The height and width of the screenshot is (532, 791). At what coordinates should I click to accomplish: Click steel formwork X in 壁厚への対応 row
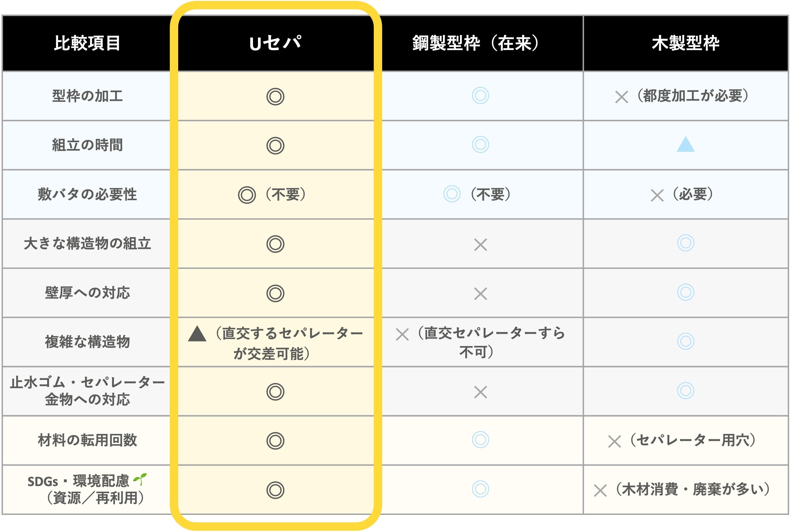pyautogui.click(x=480, y=294)
